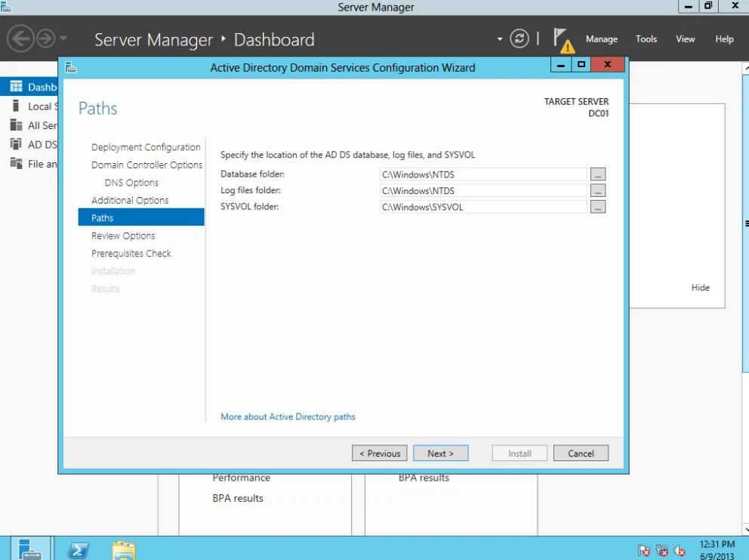Open BPA results in left tile
This screenshot has height=560, width=749.
(x=238, y=498)
